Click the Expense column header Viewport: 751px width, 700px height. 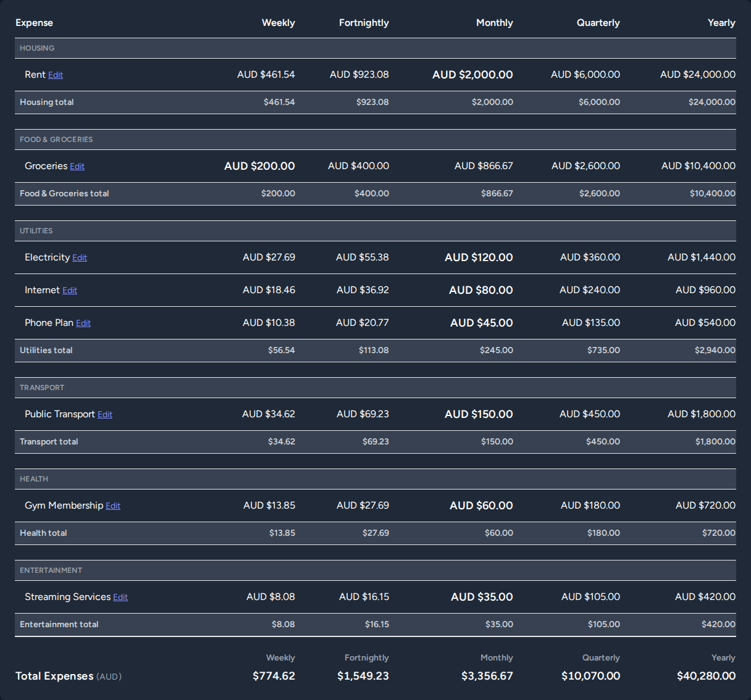(34, 23)
